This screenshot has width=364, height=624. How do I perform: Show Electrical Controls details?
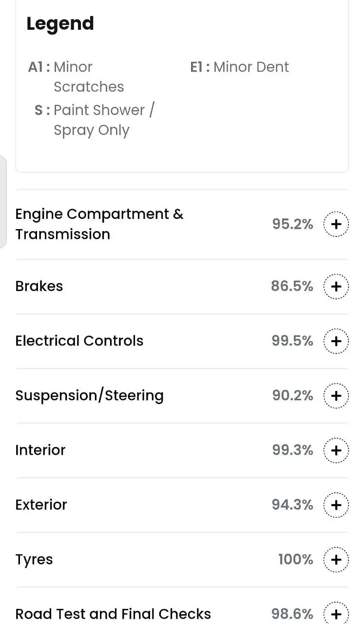point(79,341)
